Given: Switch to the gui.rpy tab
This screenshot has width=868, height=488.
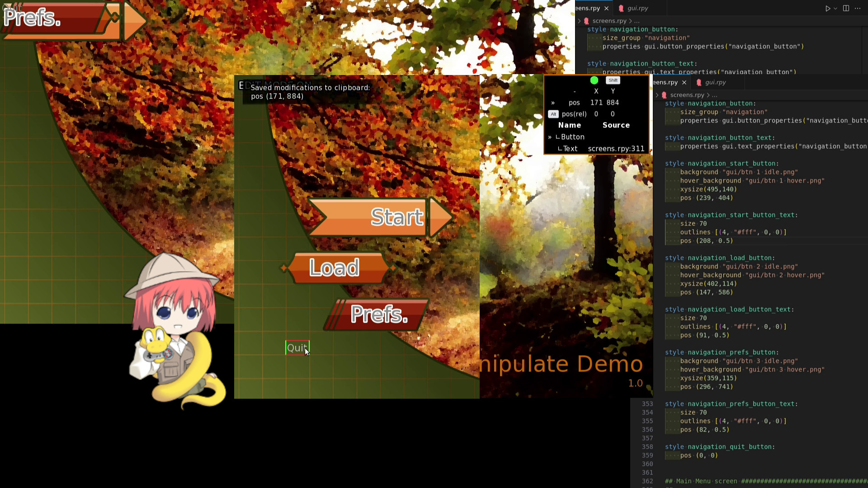Looking at the screenshot, I should tap(638, 8).
